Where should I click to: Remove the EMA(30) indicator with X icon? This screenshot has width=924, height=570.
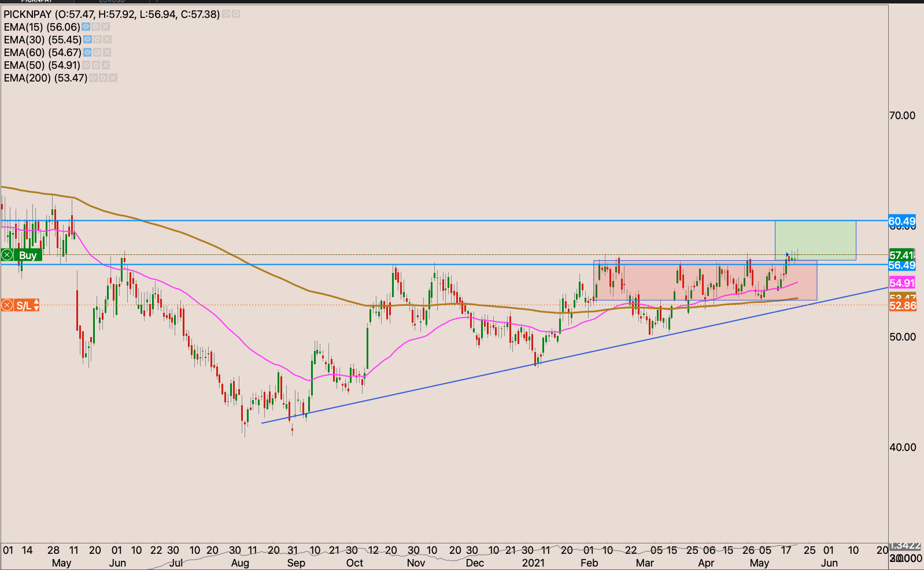point(107,40)
